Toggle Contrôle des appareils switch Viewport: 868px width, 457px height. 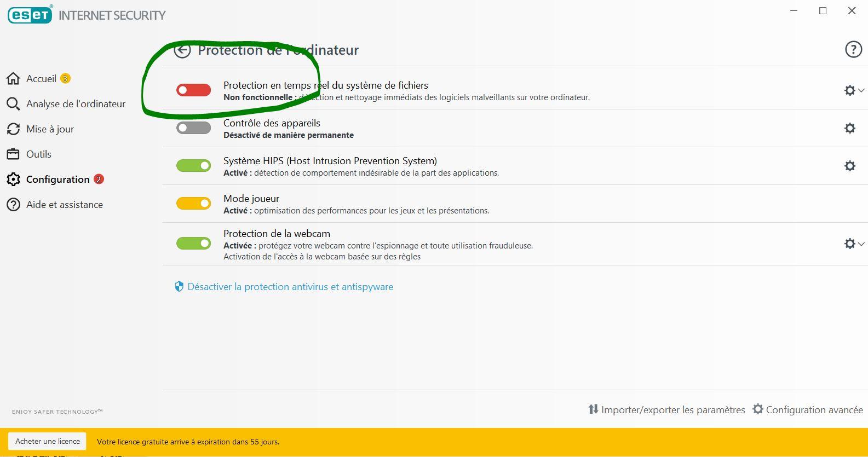click(193, 128)
